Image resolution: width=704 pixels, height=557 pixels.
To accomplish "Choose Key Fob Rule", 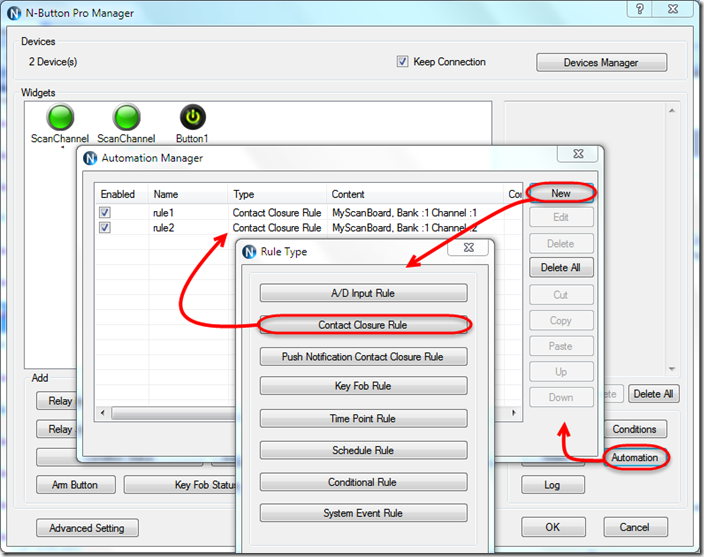I will click(x=363, y=386).
